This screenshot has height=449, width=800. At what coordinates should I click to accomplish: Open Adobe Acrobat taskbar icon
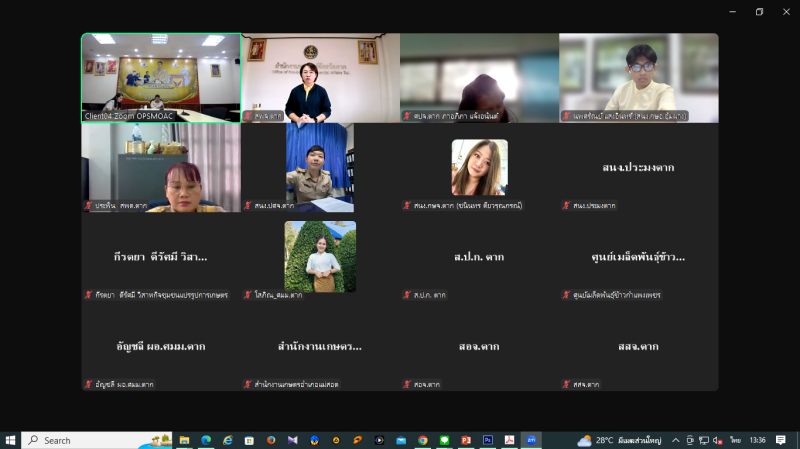pos(509,440)
